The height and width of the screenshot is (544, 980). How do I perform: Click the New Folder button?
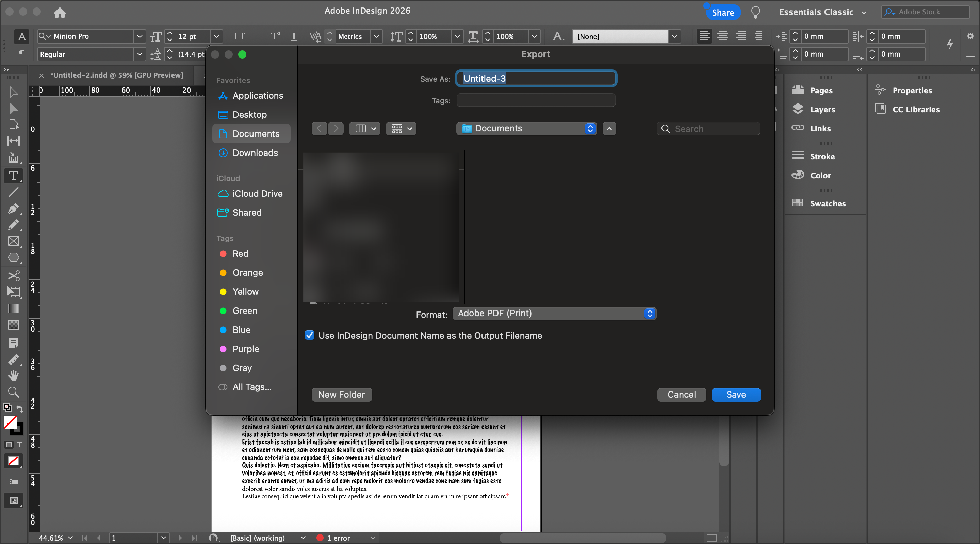click(341, 395)
